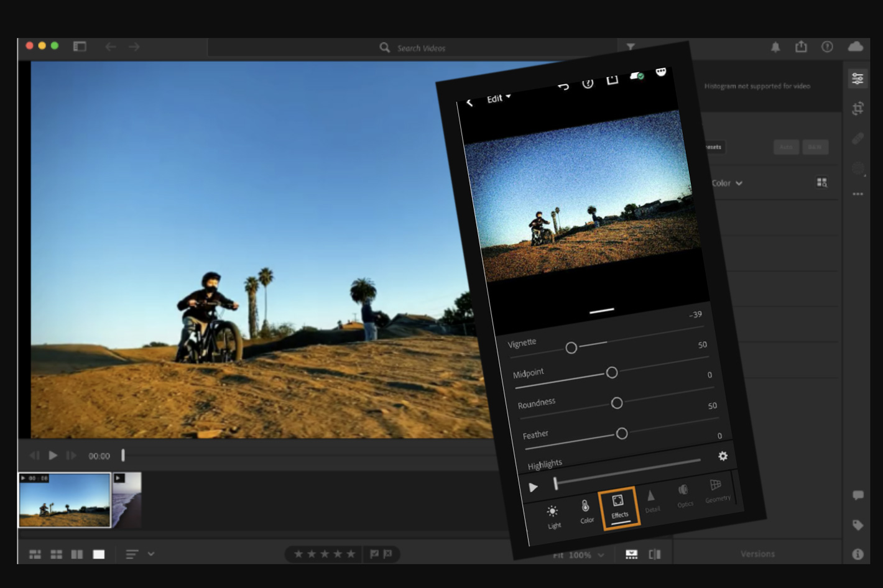Open the mobile three-dot menu
Screen dimensions: 883x588
point(661,71)
